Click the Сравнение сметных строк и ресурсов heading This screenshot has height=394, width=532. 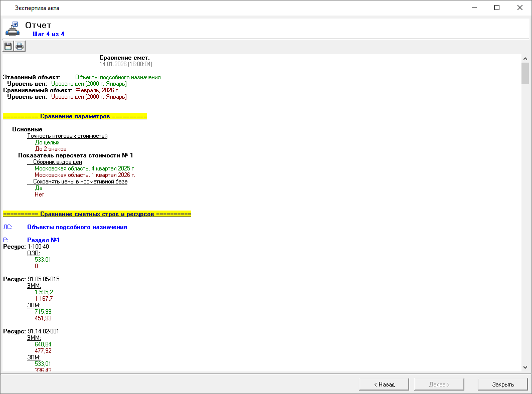(x=97, y=214)
